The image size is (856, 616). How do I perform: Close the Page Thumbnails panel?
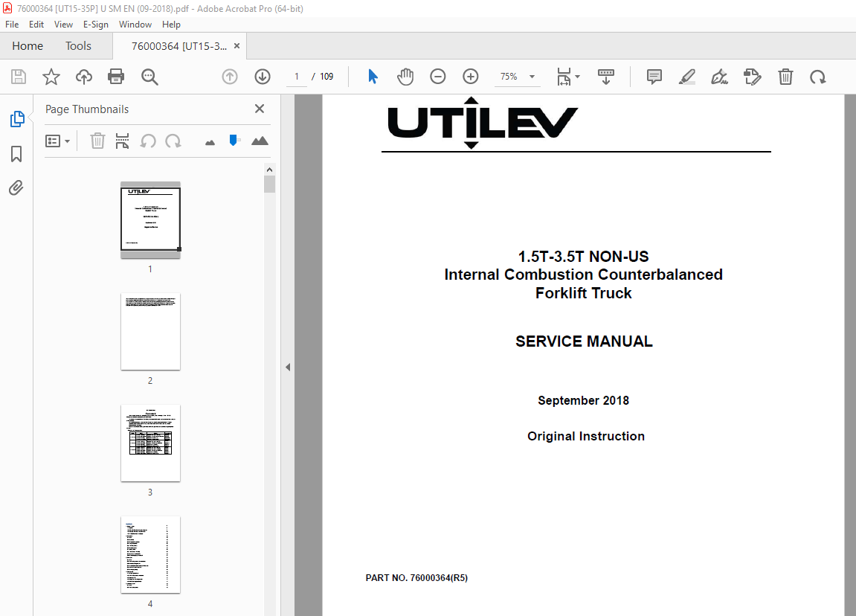[x=260, y=109]
